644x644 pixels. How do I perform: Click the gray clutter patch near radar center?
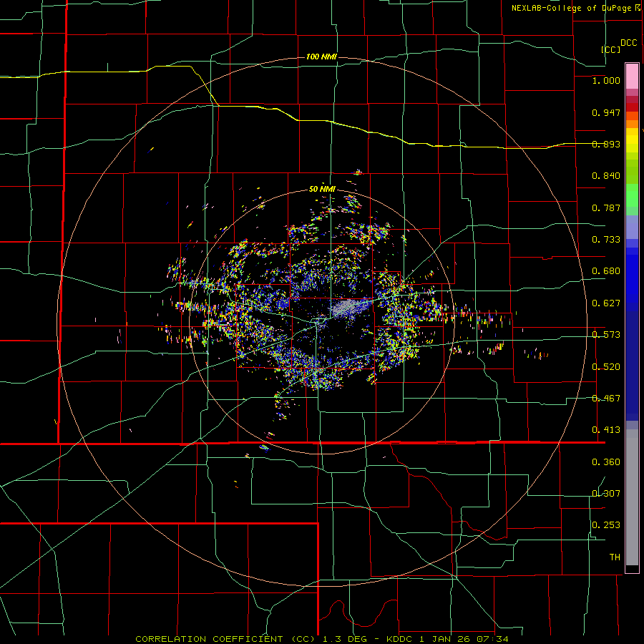[x=348, y=307]
